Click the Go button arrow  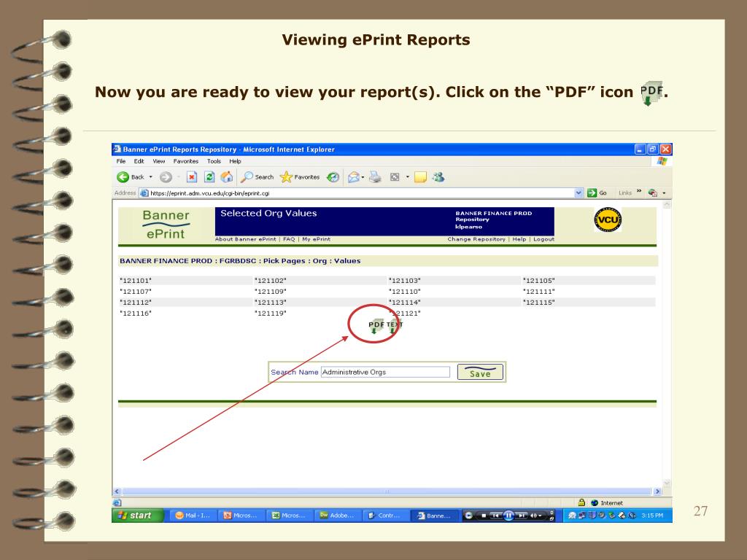(592, 192)
